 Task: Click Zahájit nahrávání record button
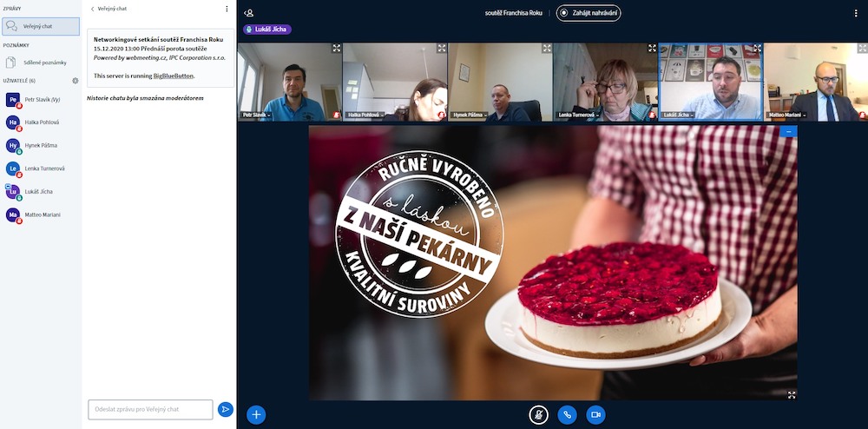click(x=589, y=13)
